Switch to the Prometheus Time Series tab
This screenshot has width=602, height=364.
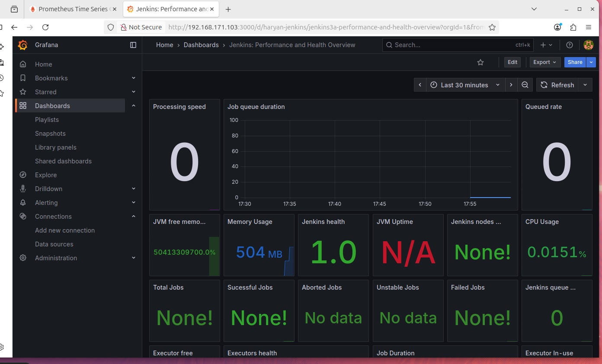tap(73, 9)
